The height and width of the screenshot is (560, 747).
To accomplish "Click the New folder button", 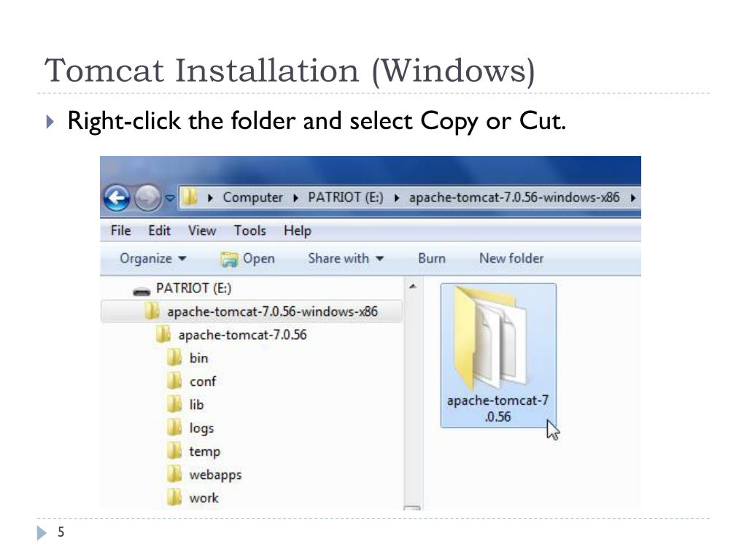I will [x=511, y=258].
